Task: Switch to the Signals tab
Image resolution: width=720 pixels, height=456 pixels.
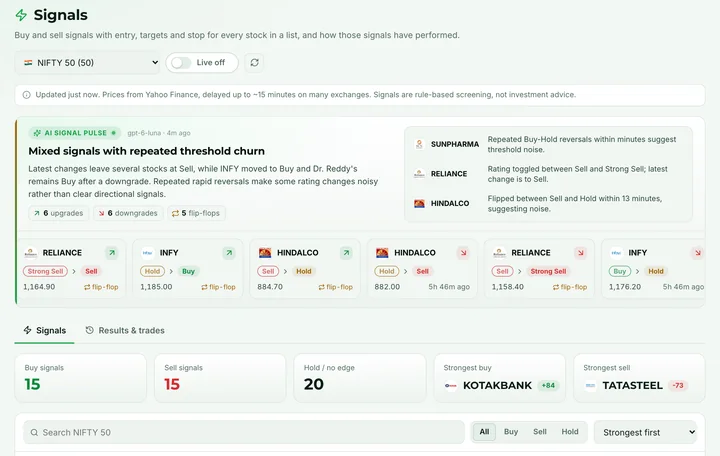Action: [x=45, y=331]
